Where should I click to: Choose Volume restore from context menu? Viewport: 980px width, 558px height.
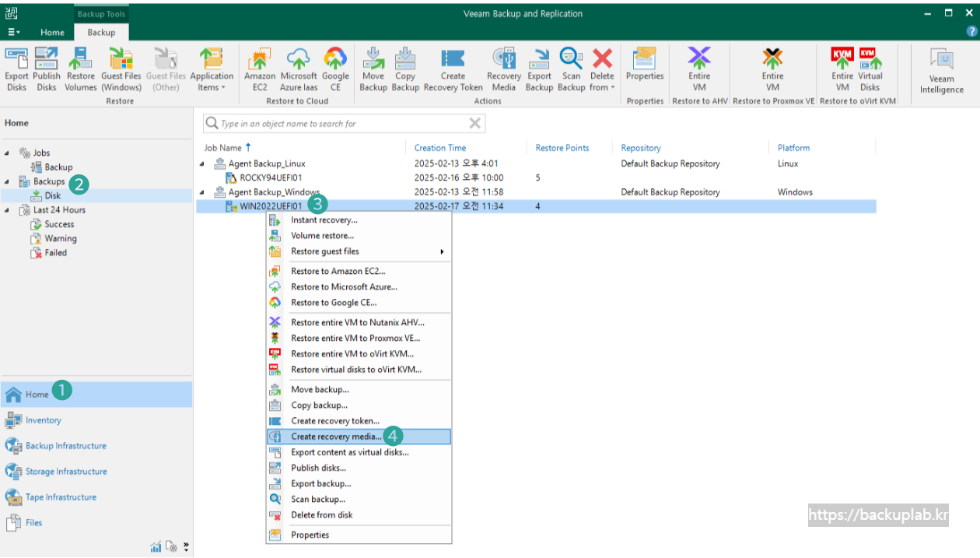coord(359,236)
